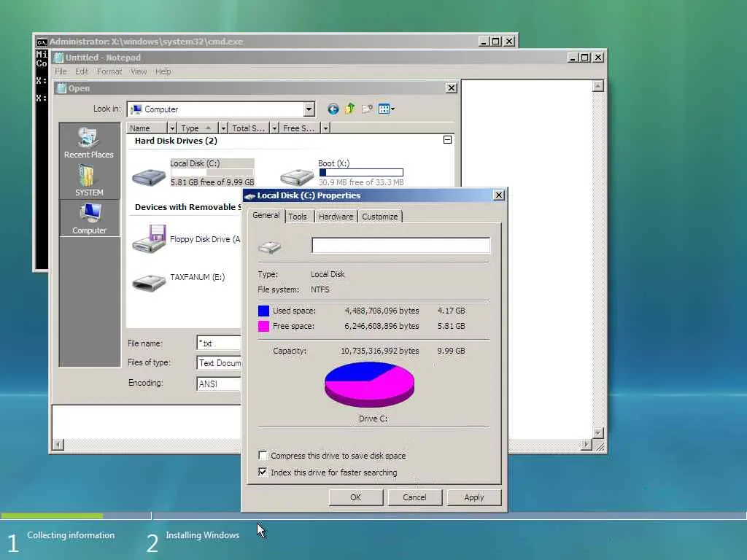747x560 pixels.
Task: Maximize the Notepad window
Action: 585,58
